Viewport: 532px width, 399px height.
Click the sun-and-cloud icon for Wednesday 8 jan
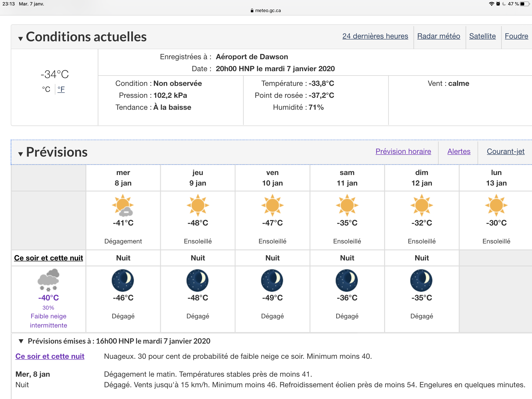pyautogui.click(x=123, y=206)
